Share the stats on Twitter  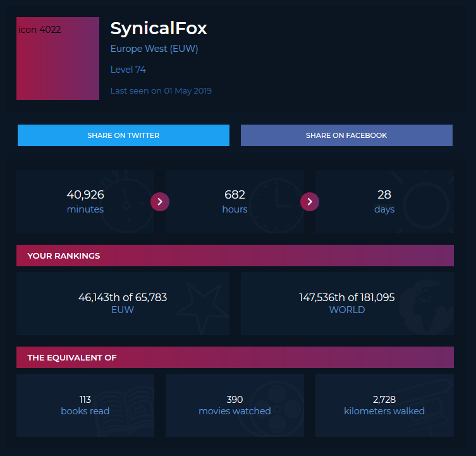[123, 135]
